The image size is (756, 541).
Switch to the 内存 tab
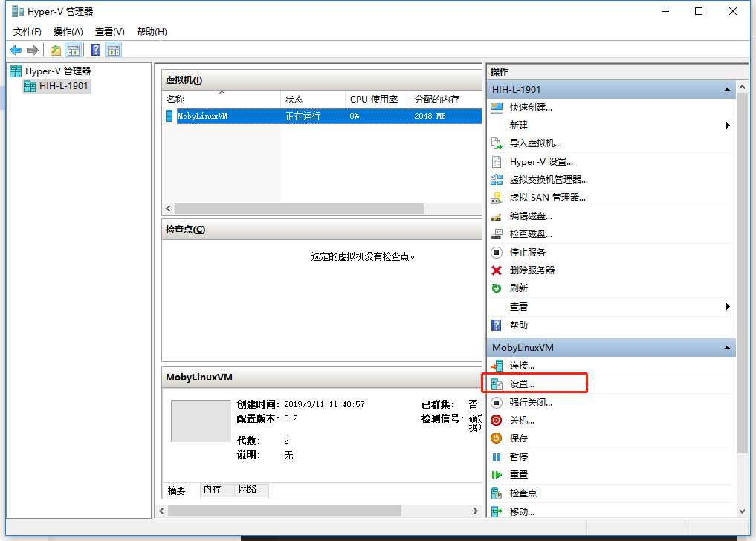212,490
